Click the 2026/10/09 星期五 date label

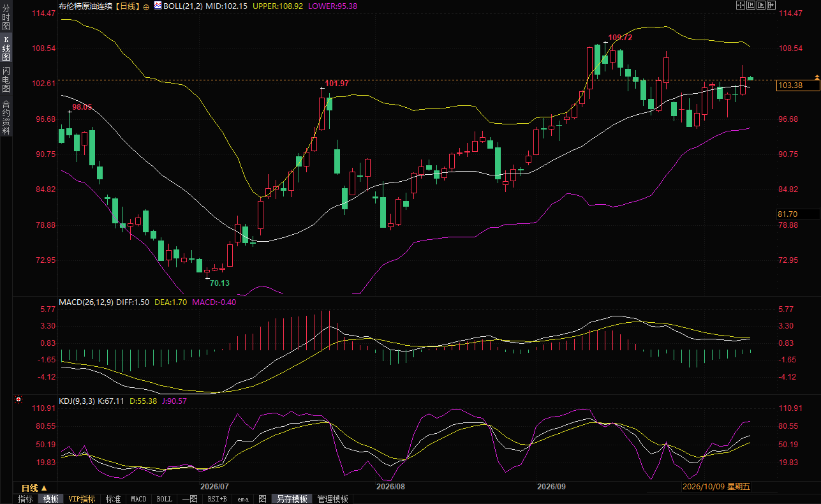click(717, 487)
